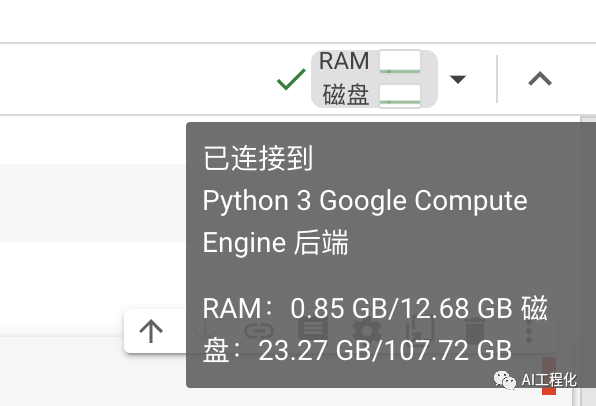Collapse the header using the up chevron

point(540,79)
